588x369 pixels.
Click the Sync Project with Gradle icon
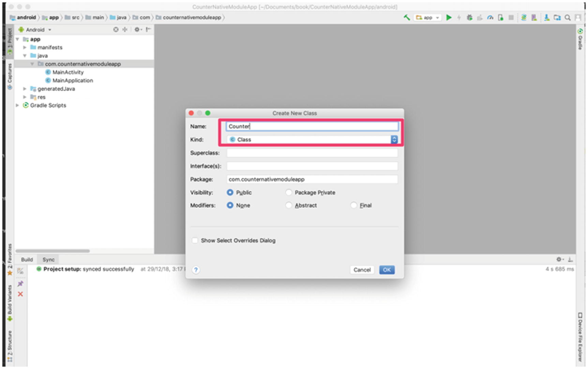click(x=524, y=17)
